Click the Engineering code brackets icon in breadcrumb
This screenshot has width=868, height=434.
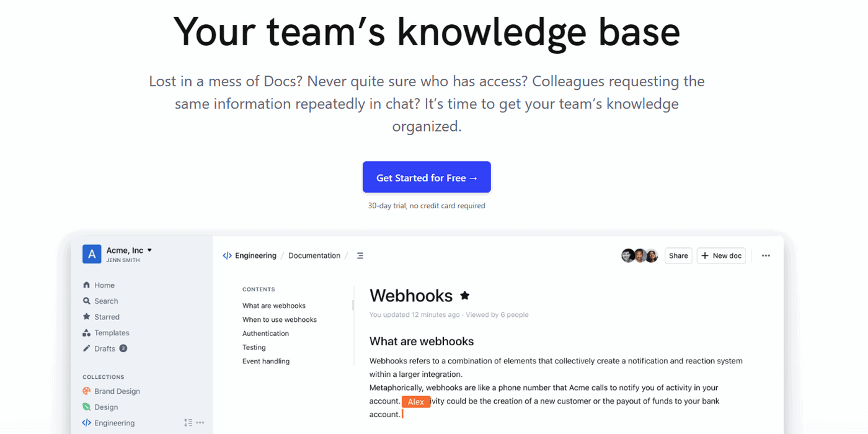227,255
